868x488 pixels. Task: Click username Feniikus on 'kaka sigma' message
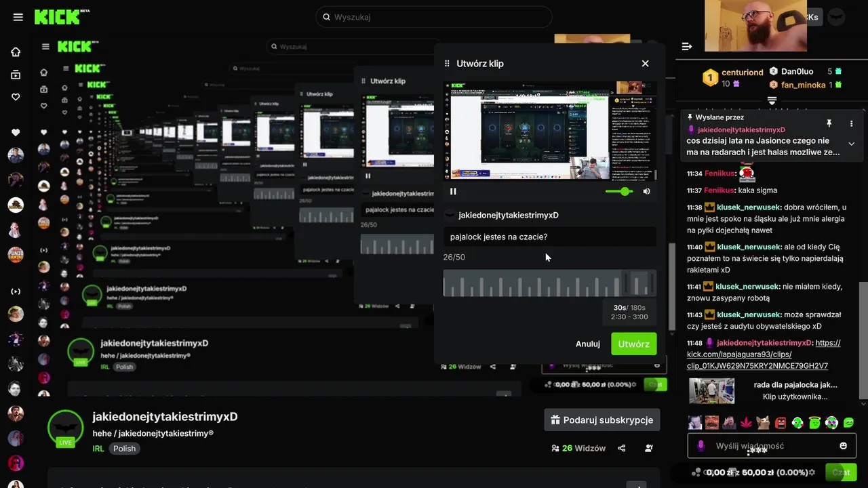click(720, 190)
